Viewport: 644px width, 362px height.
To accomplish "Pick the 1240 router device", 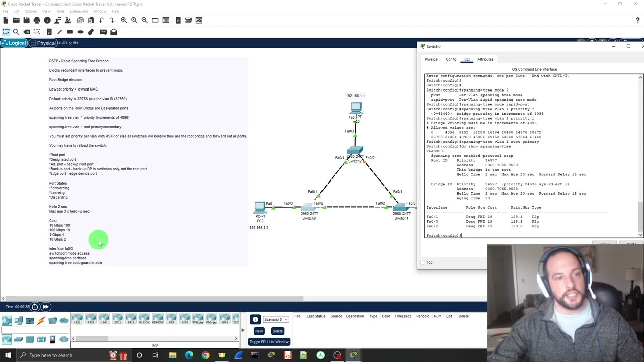I will click(184, 319).
